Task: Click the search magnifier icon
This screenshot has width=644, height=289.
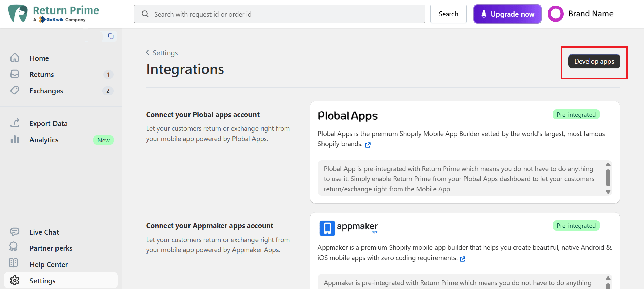Action: point(145,14)
